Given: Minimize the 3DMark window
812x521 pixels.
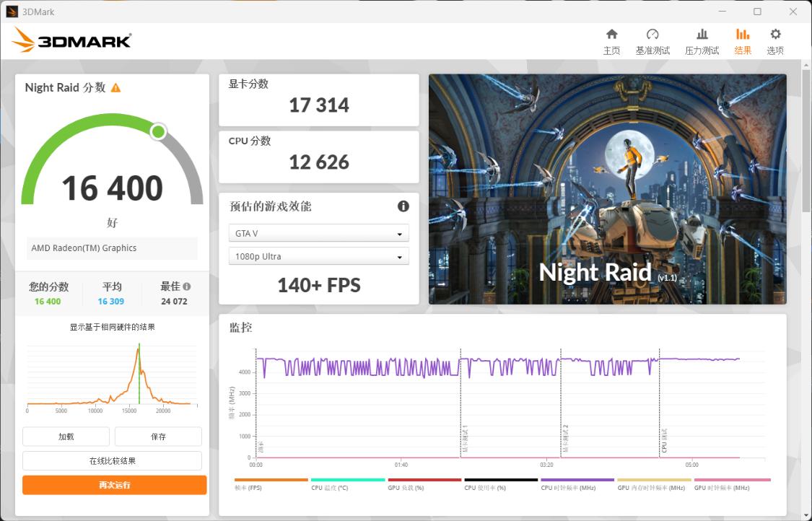Looking at the screenshot, I should (722, 12).
